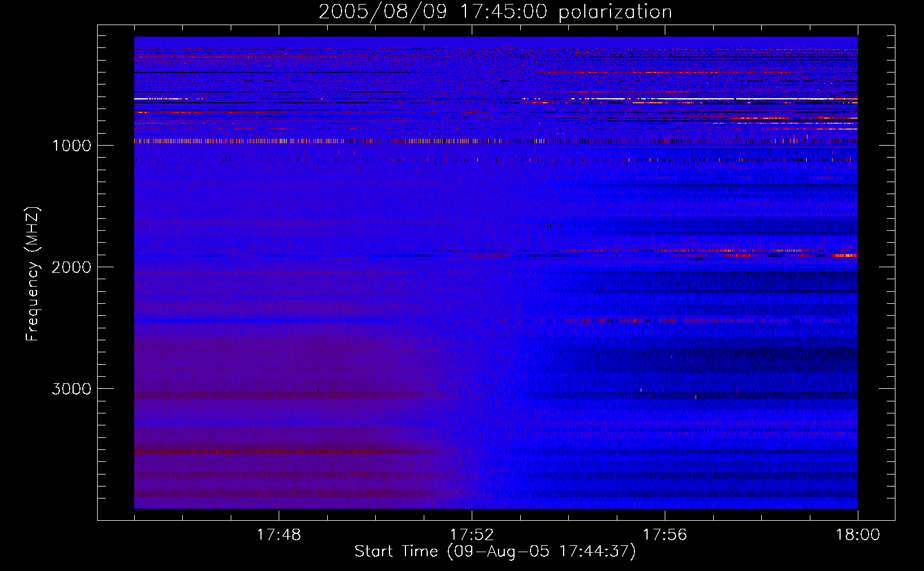This screenshot has height=571, width=924.
Task: Click the plot title '2005/08/09 17:45:00 polarization'
Action: click(495, 12)
